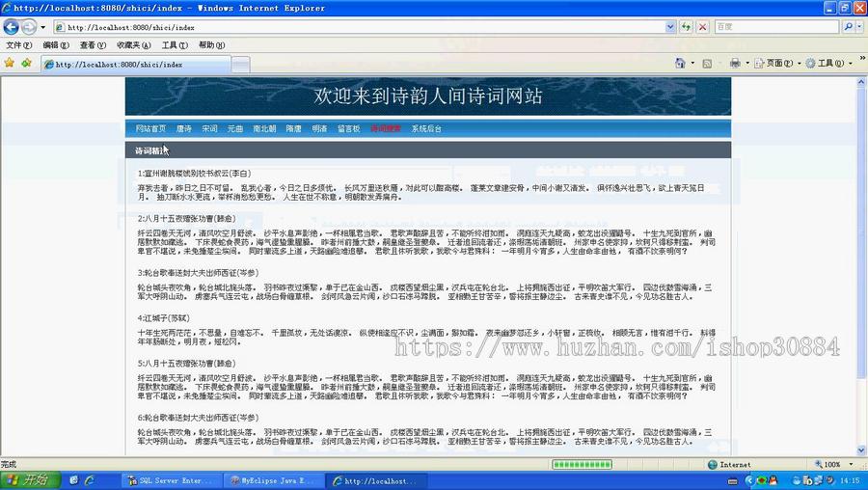Click poem title 2:八月十五夜赠张功曹
This screenshot has height=490, width=868.
[186, 219]
